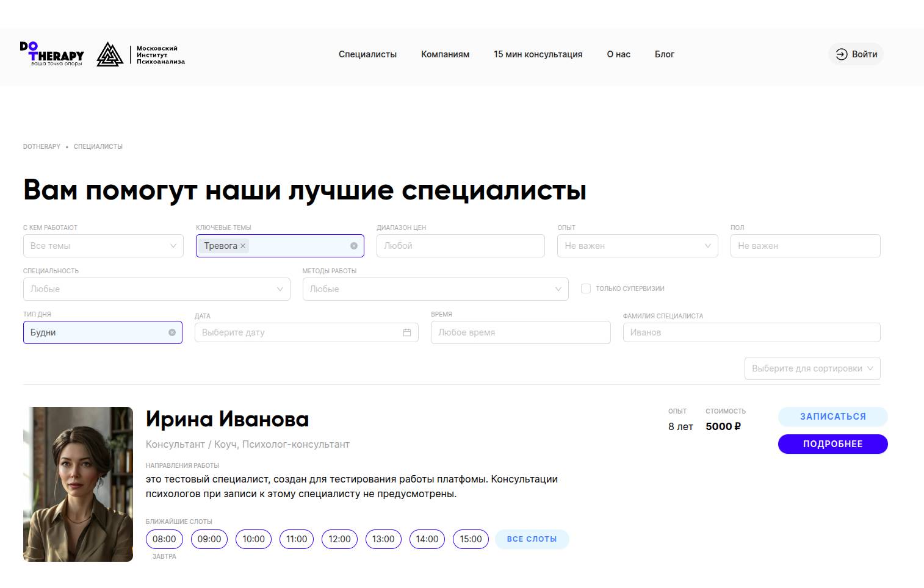The image size is (924, 588).
Task: Clear the Будни day type selection
Action: [x=172, y=332]
